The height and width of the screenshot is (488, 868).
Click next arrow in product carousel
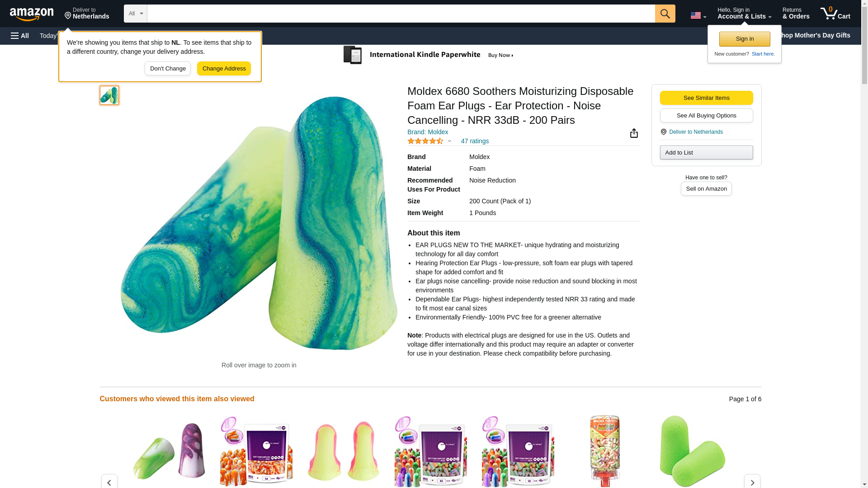coord(752,482)
